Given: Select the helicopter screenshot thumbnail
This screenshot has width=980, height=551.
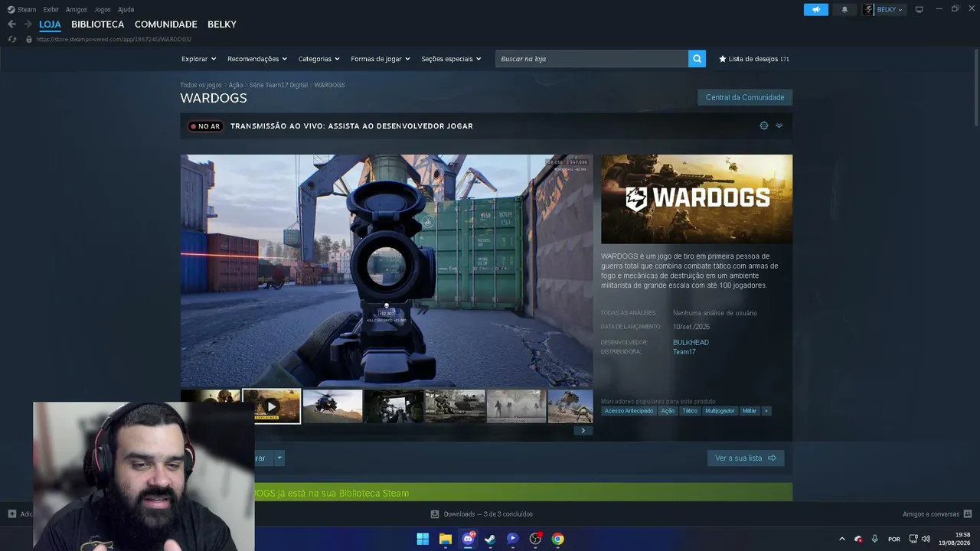Looking at the screenshot, I should [x=332, y=406].
